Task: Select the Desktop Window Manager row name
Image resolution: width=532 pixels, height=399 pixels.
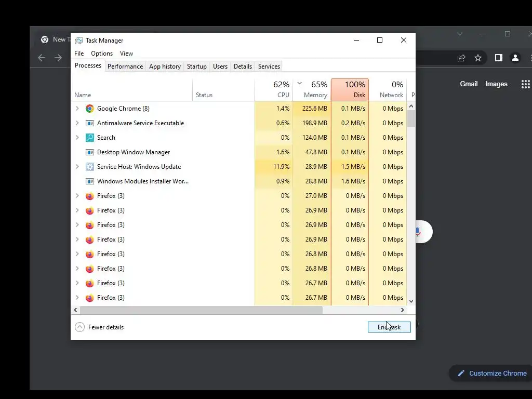Action: [134, 152]
